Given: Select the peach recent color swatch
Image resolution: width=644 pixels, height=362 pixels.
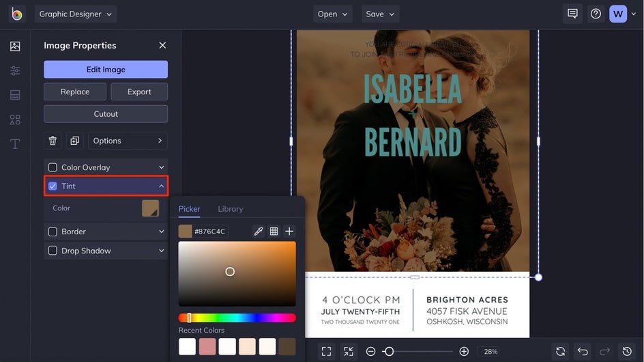Looking at the screenshot, I should point(247,346).
